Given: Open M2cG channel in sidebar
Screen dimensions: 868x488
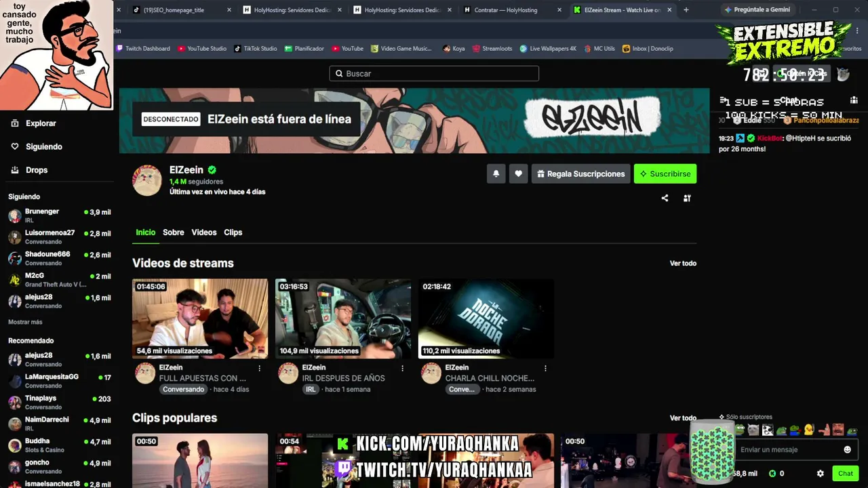Looking at the screenshot, I should (x=60, y=279).
